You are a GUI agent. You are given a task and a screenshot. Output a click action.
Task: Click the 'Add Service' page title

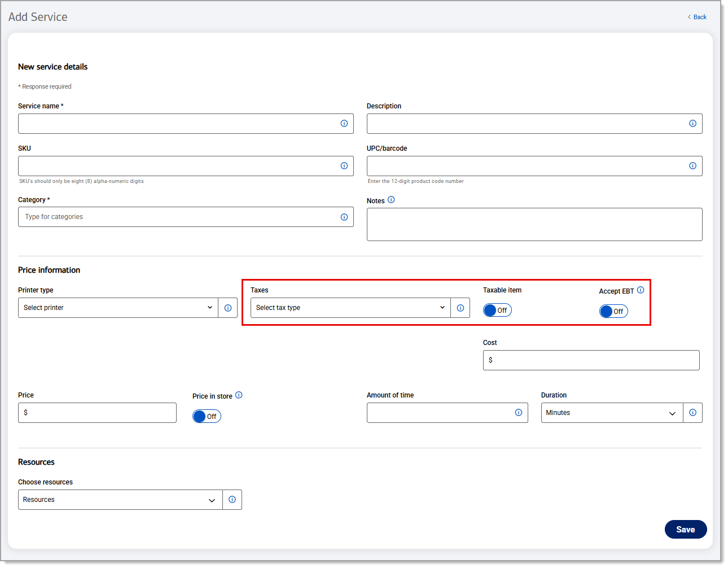click(x=38, y=17)
